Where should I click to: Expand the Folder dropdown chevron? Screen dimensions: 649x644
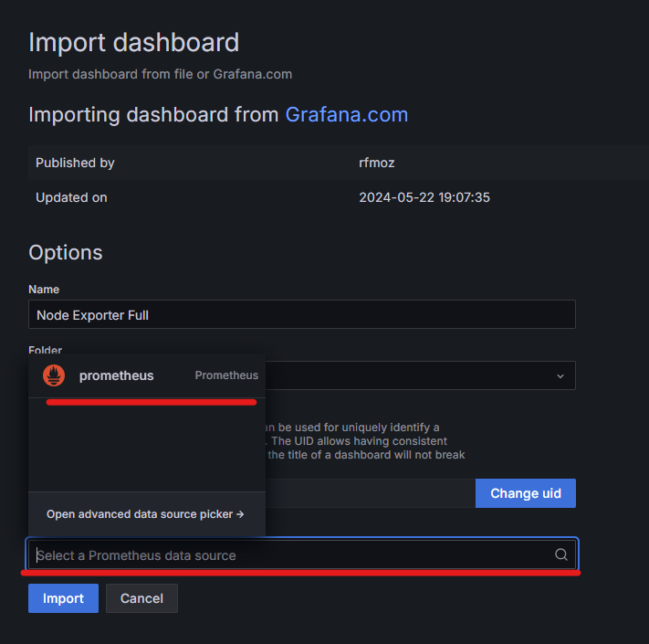(x=560, y=376)
